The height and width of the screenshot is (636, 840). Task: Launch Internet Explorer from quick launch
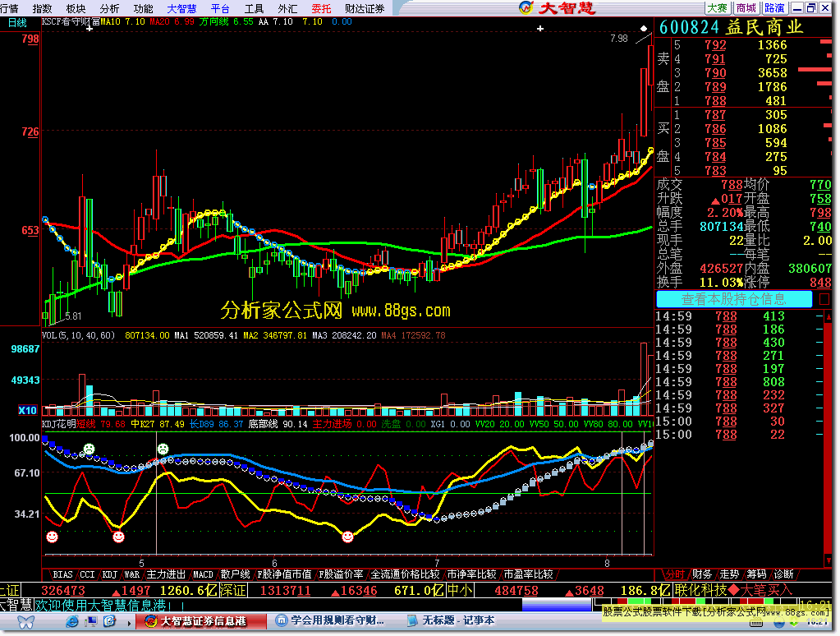71,621
